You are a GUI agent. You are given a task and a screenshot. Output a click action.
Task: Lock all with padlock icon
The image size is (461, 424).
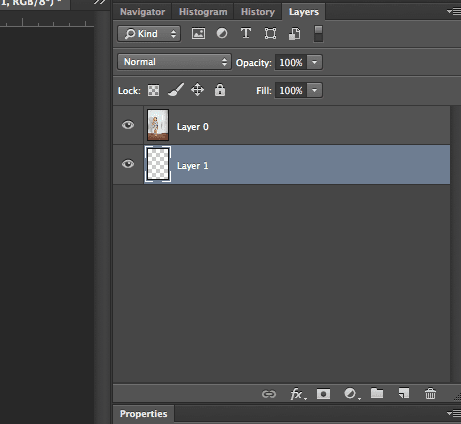(x=220, y=90)
